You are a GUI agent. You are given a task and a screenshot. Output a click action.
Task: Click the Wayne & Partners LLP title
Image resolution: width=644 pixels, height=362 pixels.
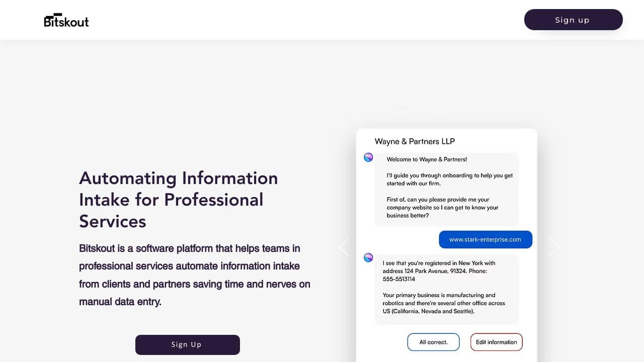415,141
